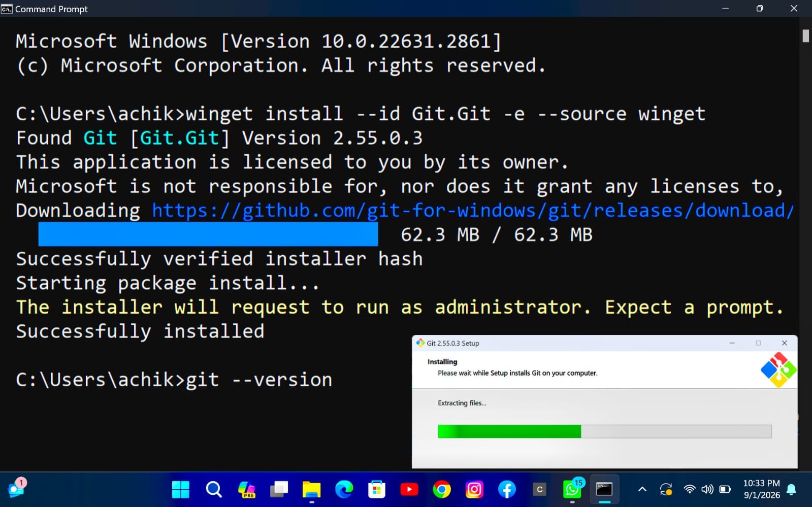
Task: Click the blue winget download progress bar
Action: click(x=208, y=234)
